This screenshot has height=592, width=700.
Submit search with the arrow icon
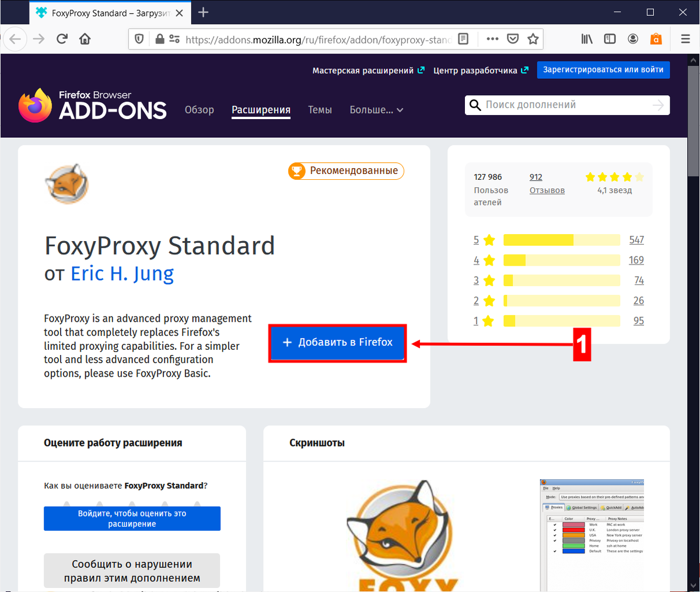click(x=658, y=105)
